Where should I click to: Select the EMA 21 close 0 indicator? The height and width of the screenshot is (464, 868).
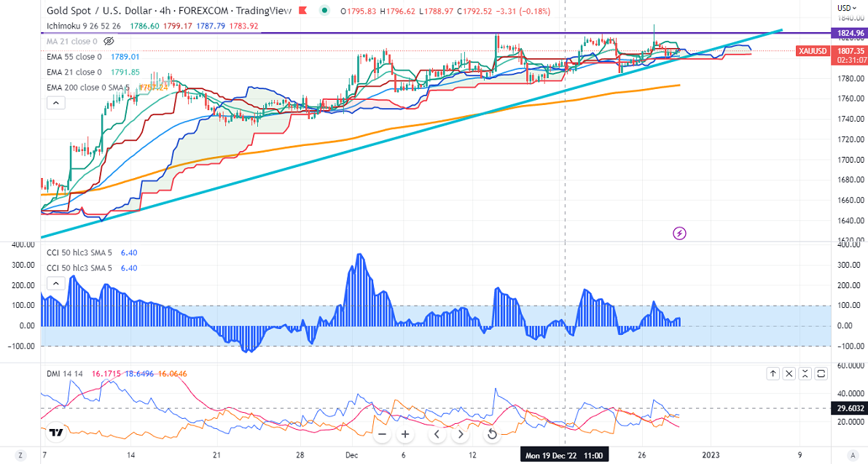pyautogui.click(x=74, y=72)
